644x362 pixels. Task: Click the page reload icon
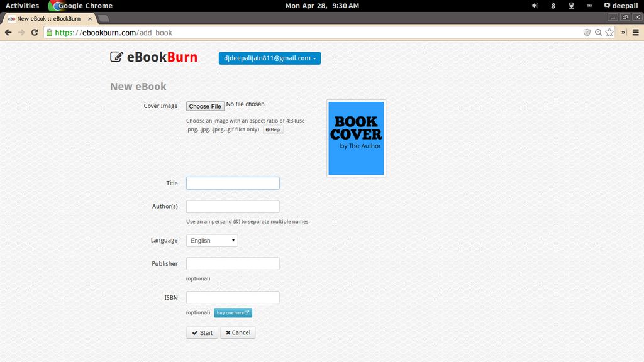pos(35,32)
